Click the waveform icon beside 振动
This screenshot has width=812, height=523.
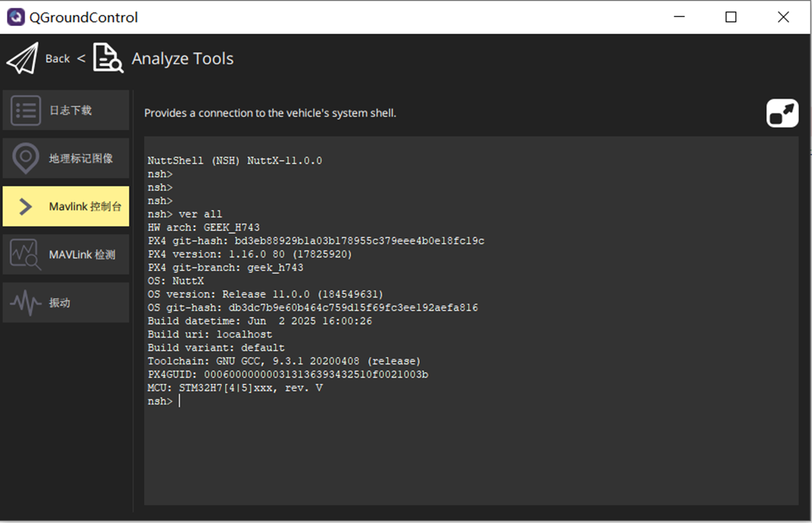(x=25, y=303)
